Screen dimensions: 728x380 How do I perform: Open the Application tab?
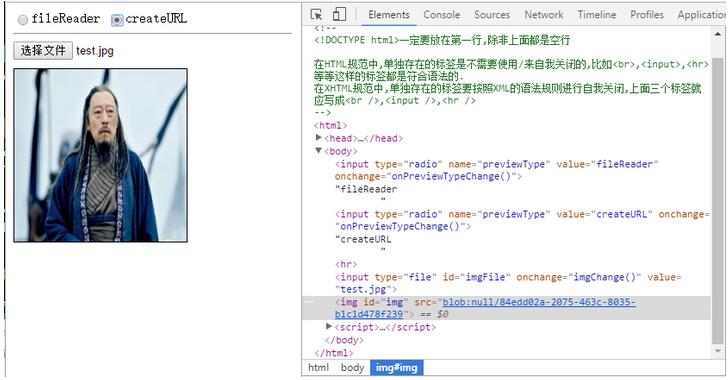702,15
